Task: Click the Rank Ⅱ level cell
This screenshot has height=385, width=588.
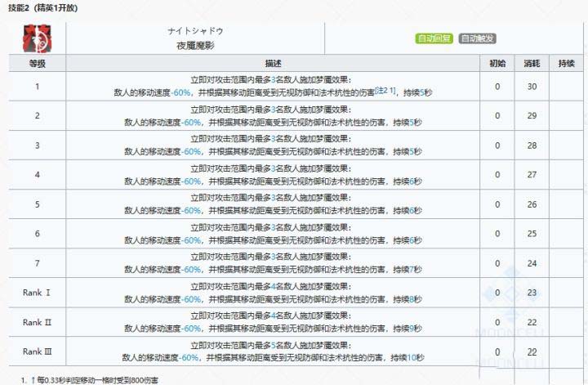Action: pyautogui.click(x=37, y=322)
